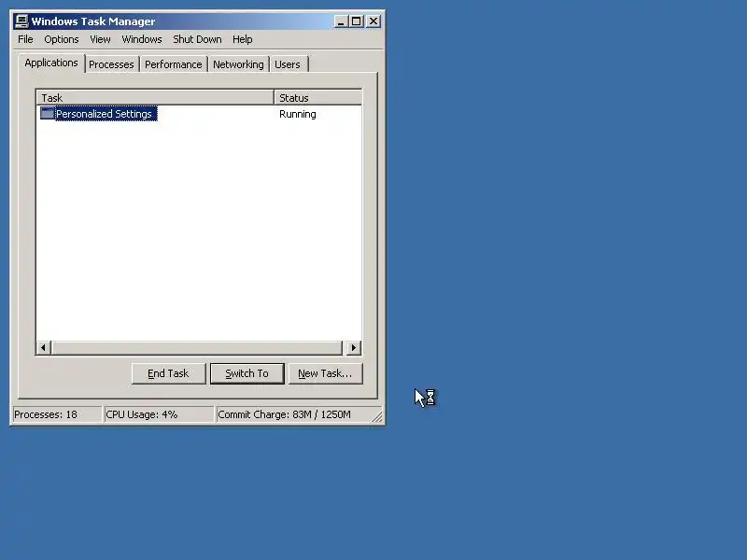The width and height of the screenshot is (747, 560).
Task: Close the Windows Task Manager window
Action: [373, 21]
